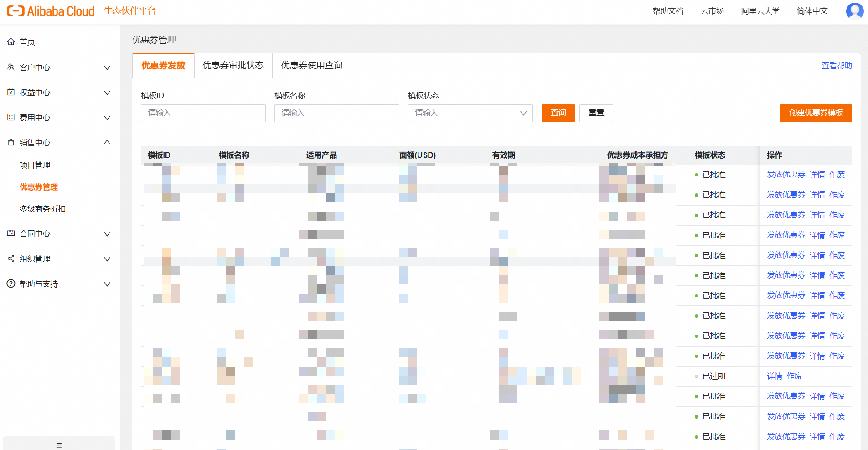Click 发放优惠券 in the first table row
The image size is (868, 450).
point(786,175)
